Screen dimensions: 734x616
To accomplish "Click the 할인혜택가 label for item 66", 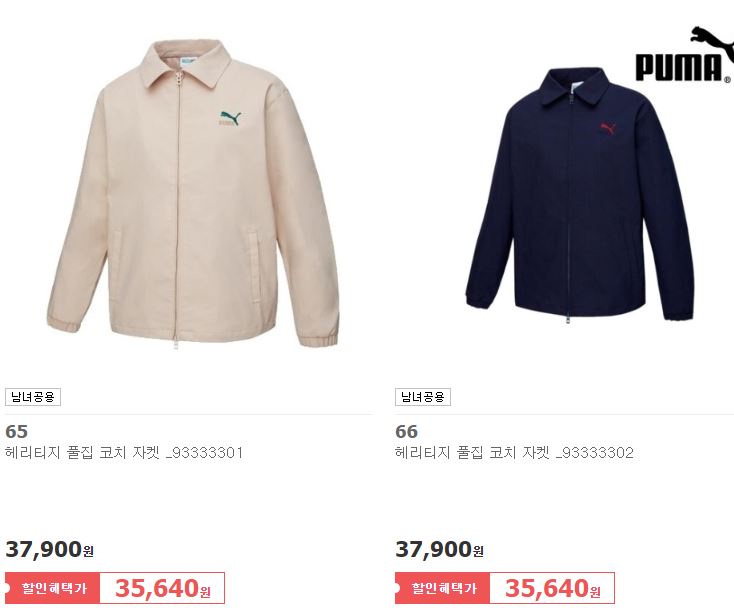I will tap(443, 588).
